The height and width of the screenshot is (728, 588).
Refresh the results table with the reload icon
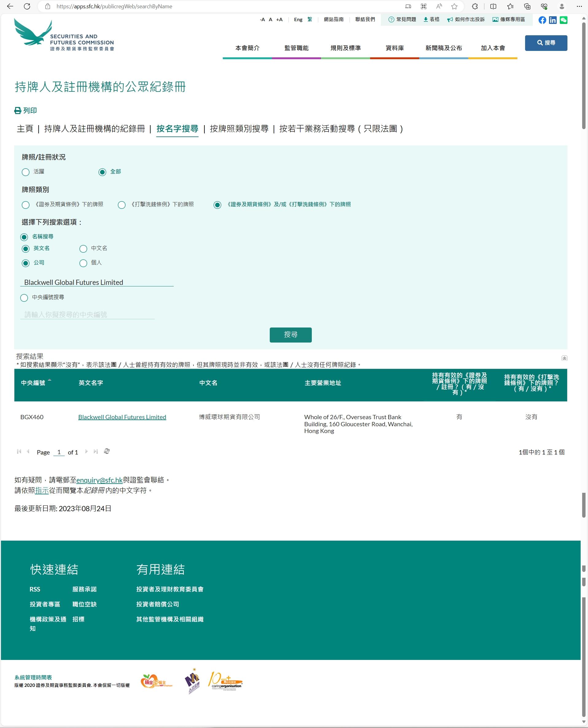pyautogui.click(x=107, y=451)
